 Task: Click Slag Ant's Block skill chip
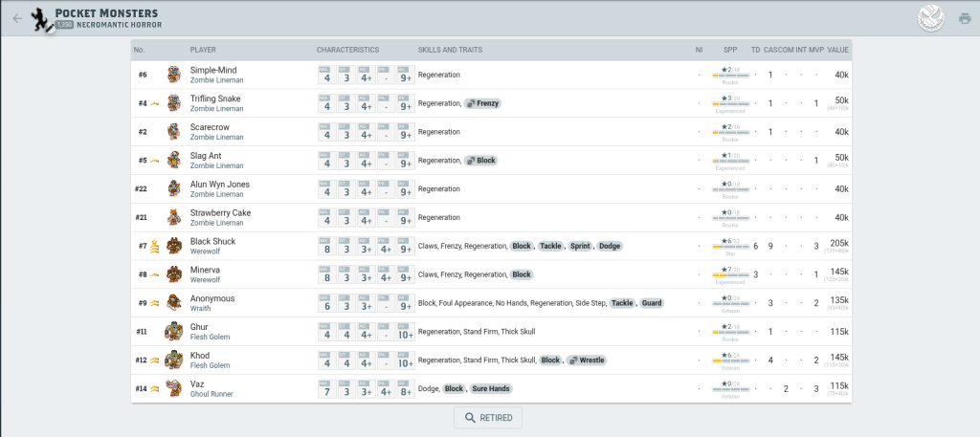pyautogui.click(x=481, y=161)
